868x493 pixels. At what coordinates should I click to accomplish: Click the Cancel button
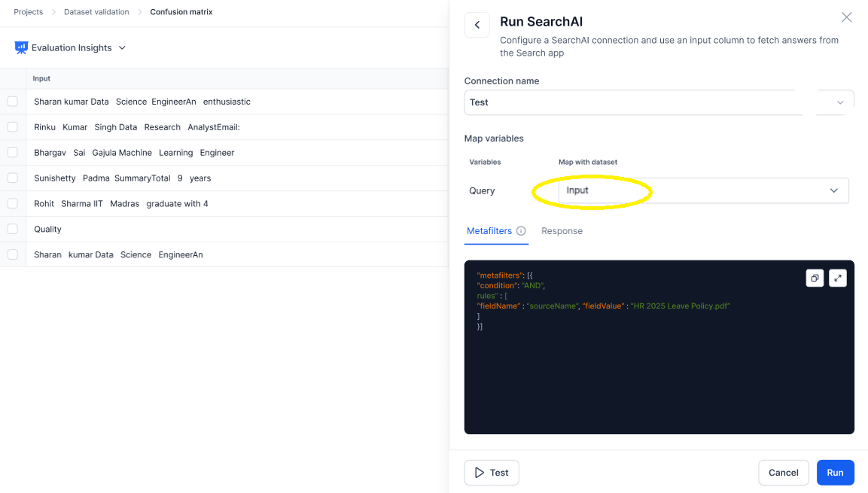783,473
